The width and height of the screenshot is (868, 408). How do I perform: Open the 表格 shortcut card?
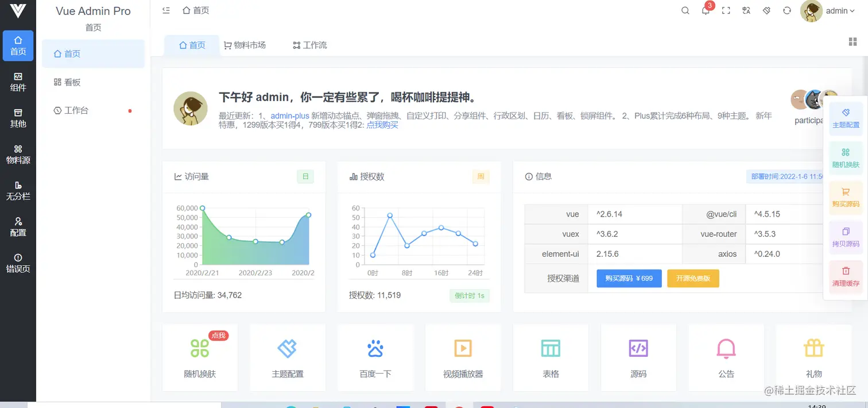click(x=551, y=357)
